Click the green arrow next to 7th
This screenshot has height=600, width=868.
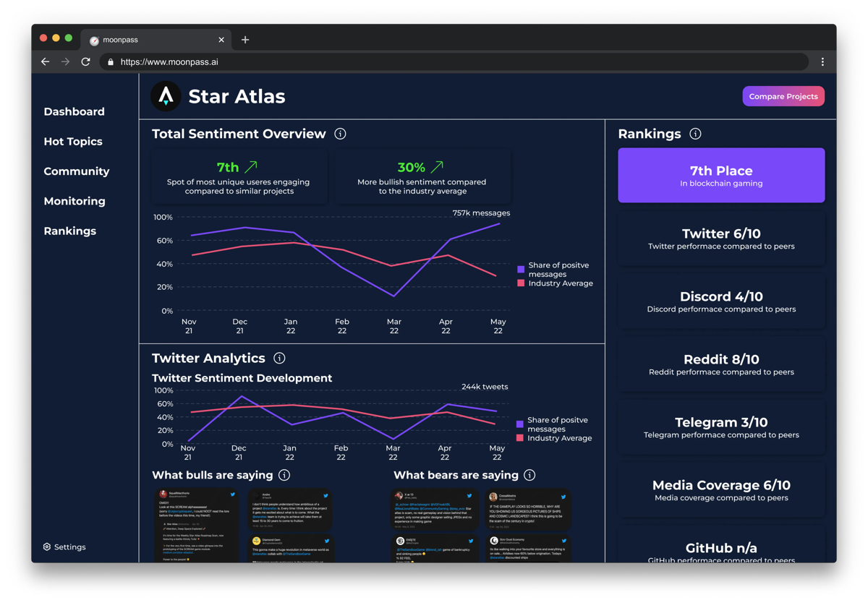tap(251, 167)
